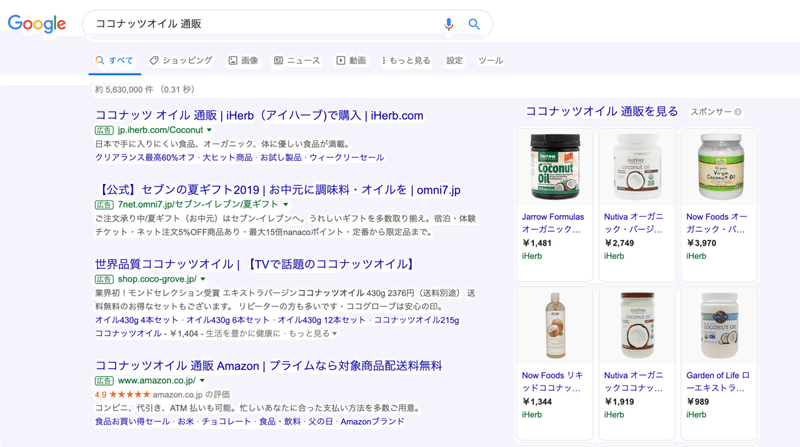Click the ¥1,344 price text
Image resolution: width=800 pixels, height=447 pixels.
click(x=537, y=402)
